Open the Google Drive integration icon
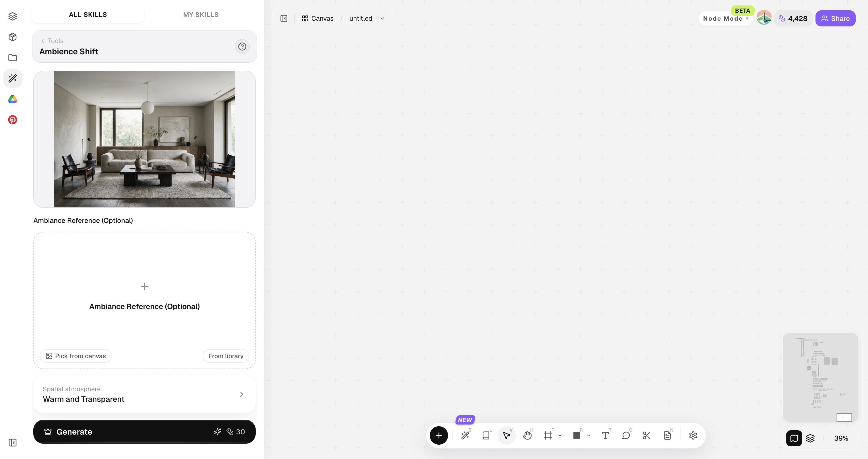This screenshot has width=868, height=459. [x=12, y=99]
